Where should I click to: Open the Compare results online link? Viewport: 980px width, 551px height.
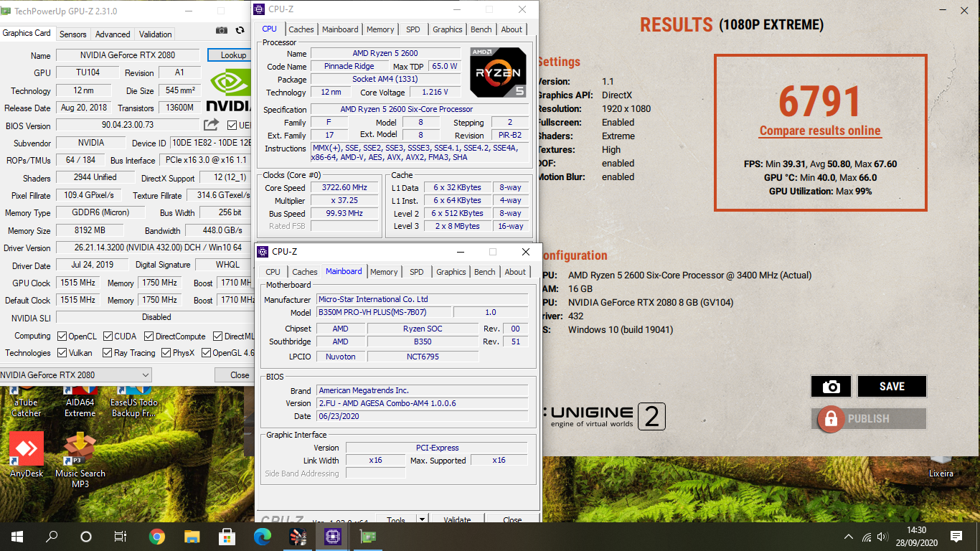click(x=820, y=131)
